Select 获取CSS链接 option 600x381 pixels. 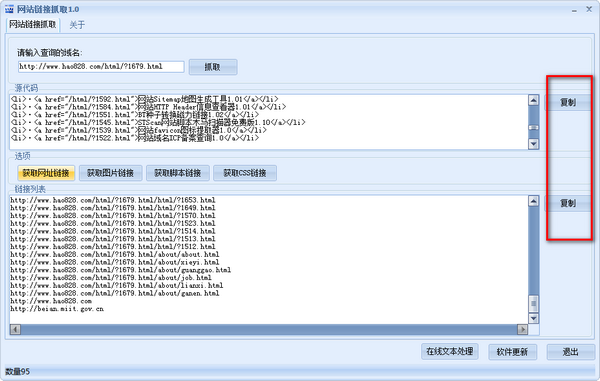pyautogui.click(x=245, y=173)
